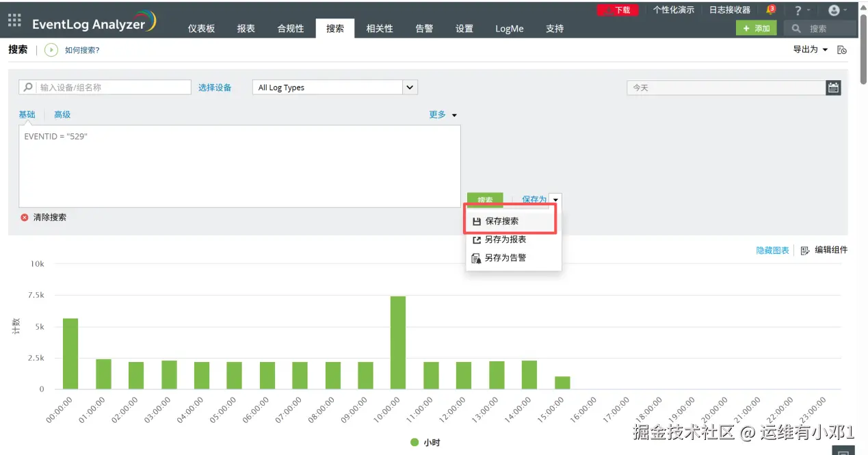Expand the 导出为 export dropdown
The image size is (868, 455).
click(x=811, y=49)
